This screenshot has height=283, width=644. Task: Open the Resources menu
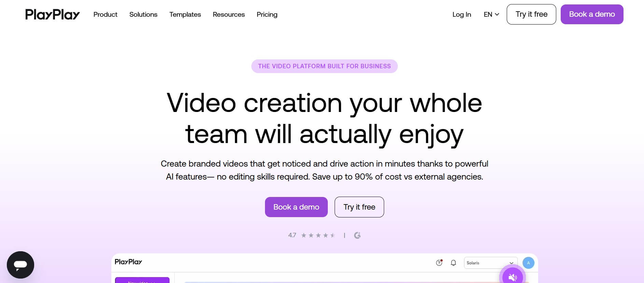(x=229, y=14)
